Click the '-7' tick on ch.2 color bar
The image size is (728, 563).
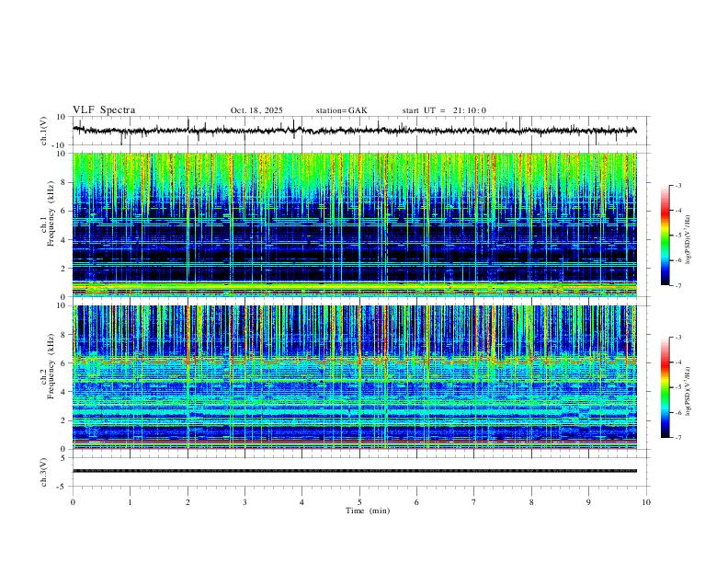[x=678, y=438]
